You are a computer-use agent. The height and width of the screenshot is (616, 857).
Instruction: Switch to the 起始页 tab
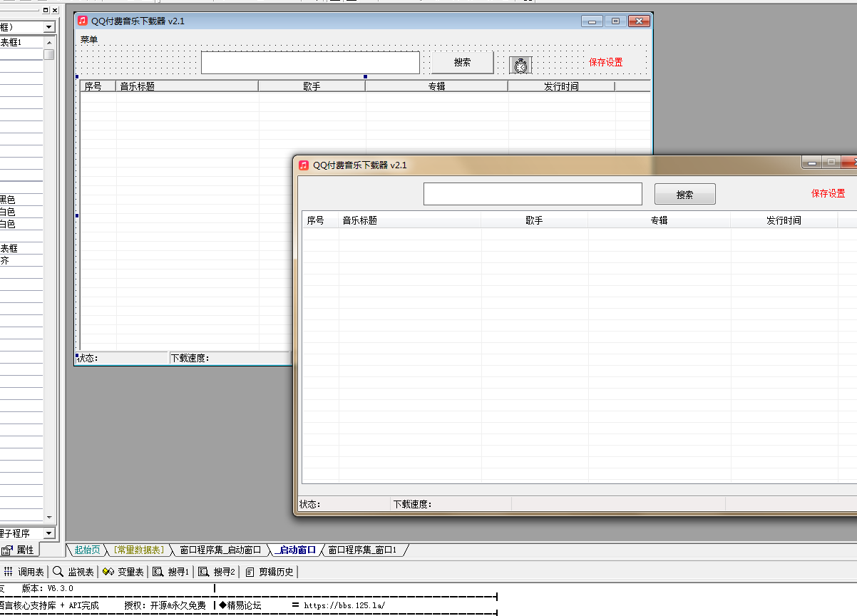pyautogui.click(x=87, y=550)
